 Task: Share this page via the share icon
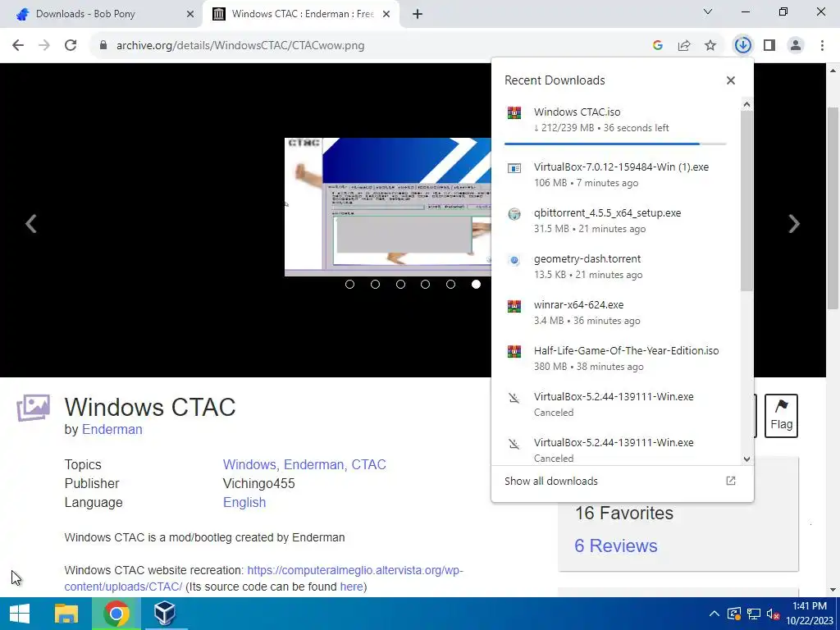pos(684,46)
